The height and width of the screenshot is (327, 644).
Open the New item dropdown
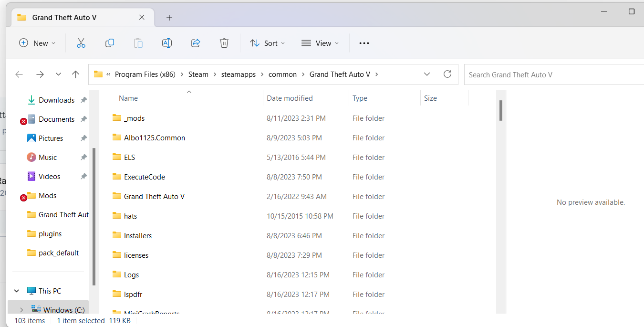pyautogui.click(x=37, y=43)
